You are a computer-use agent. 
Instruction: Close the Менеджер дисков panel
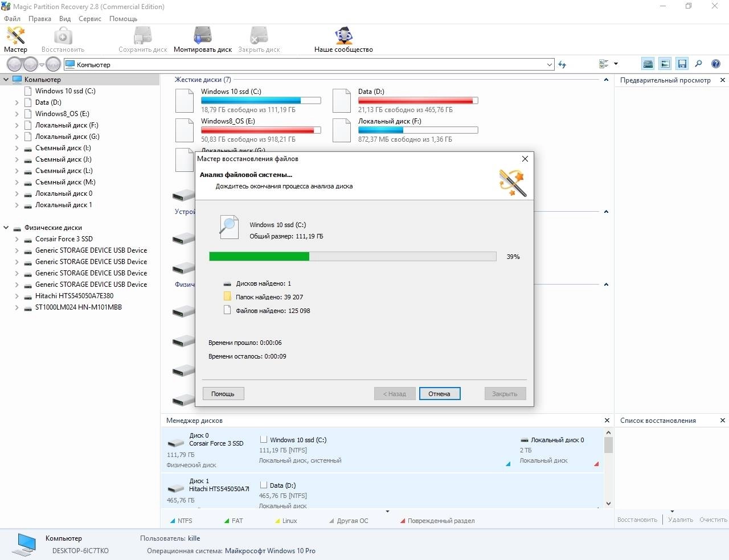(607, 421)
